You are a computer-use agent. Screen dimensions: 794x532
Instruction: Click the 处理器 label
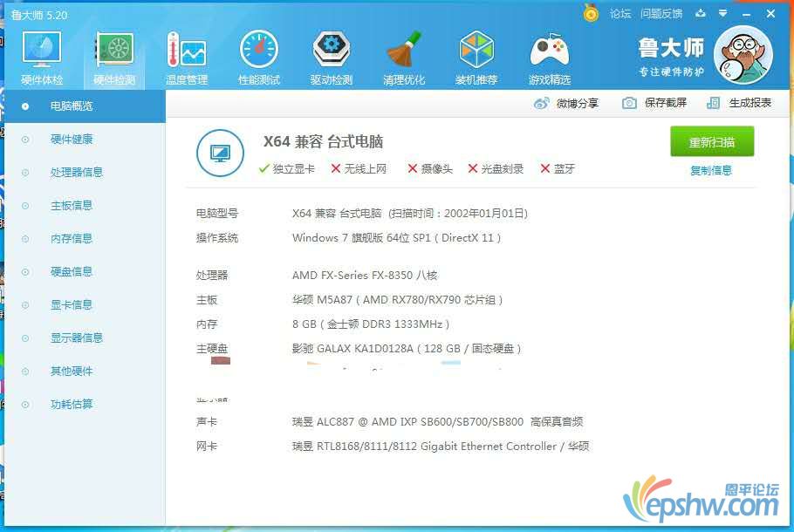coord(212,276)
